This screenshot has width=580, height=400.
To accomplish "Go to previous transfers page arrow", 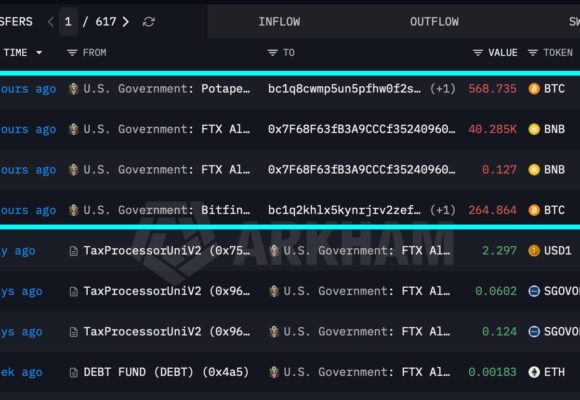I will tap(51, 22).
